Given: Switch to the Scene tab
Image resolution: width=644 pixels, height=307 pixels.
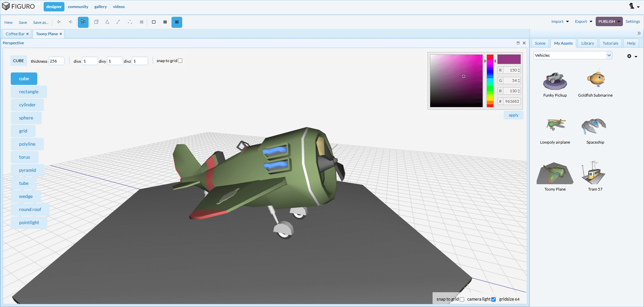Looking at the screenshot, I should coord(540,43).
